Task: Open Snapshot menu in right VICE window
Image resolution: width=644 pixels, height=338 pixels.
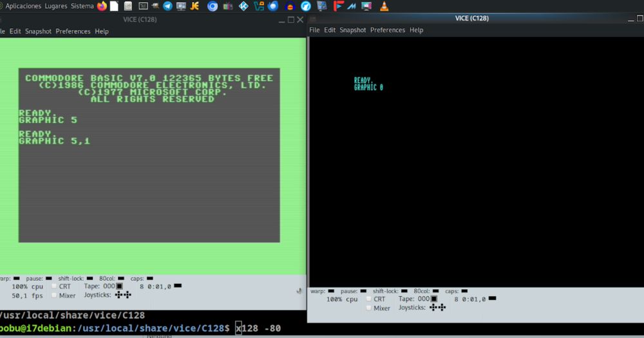Action: [353, 30]
